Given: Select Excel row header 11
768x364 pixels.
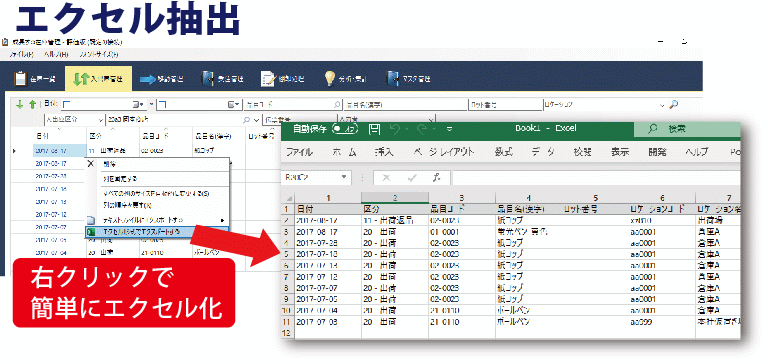Looking at the screenshot, I should (x=288, y=322).
